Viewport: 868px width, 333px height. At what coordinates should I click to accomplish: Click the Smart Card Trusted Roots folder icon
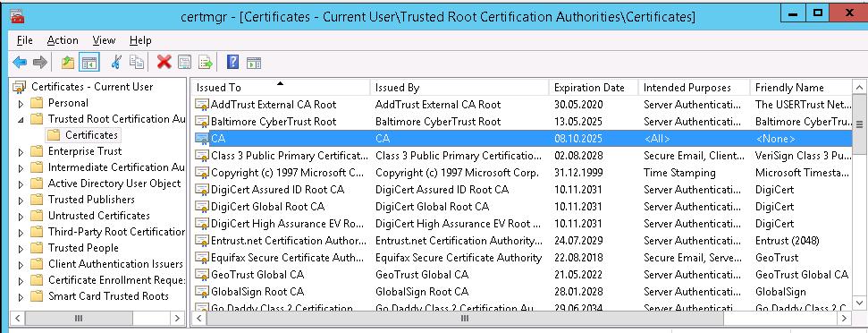pyautogui.click(x=37, y=296)
